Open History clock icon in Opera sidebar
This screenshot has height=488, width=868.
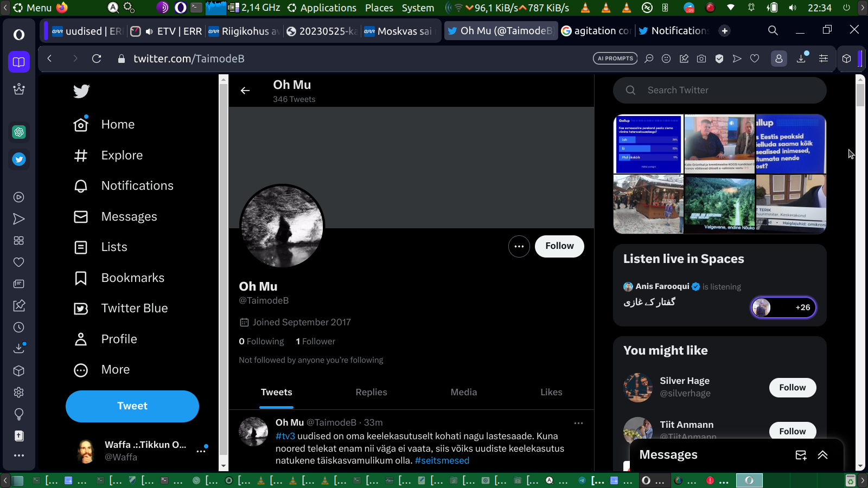tap(19, 328)
